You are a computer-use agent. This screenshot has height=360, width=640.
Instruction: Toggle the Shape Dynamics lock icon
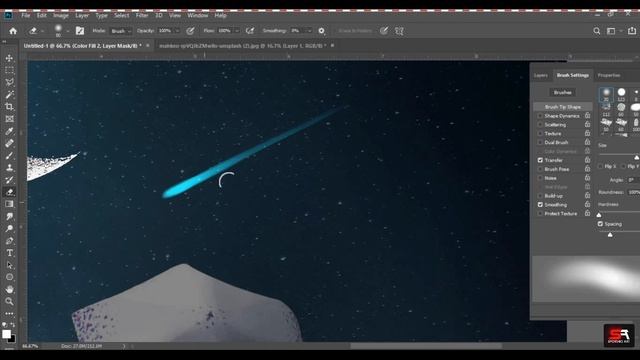[x=587, y=116]
